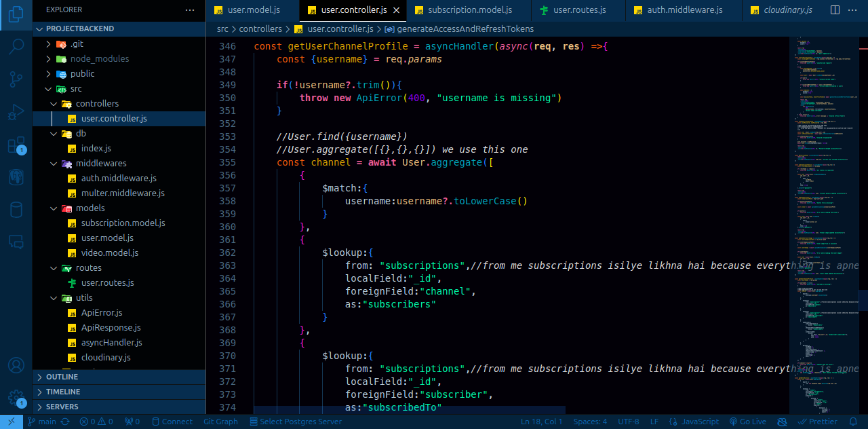Expand the SERVERS section

(x=119, y=407)
